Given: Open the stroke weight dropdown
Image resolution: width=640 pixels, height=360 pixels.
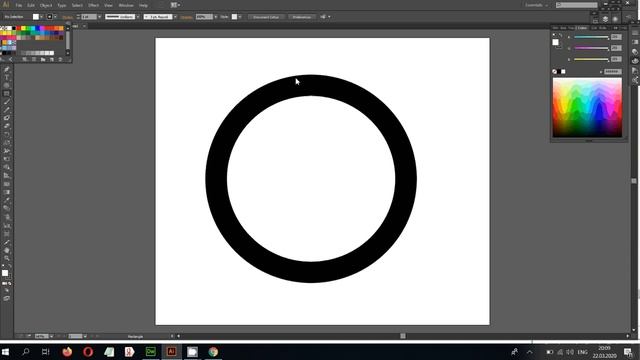Looking at the screenshot, I should 99,17.
